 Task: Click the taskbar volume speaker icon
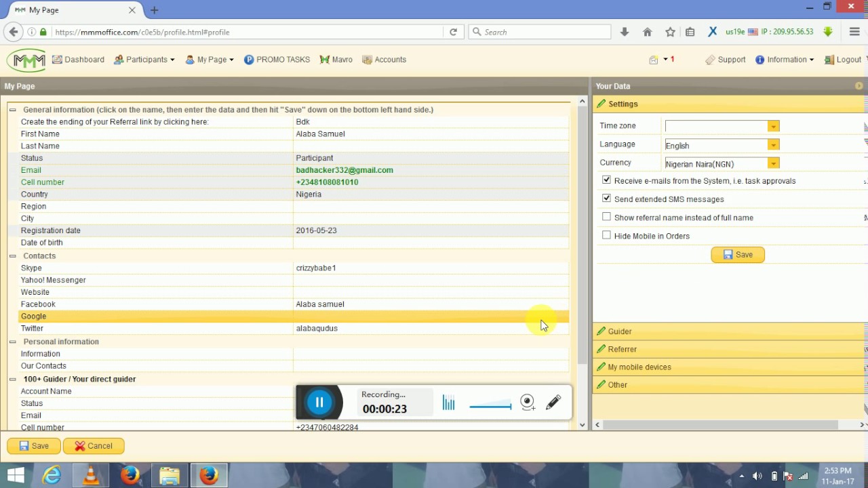pyautogui.click(x=757, y=476)
